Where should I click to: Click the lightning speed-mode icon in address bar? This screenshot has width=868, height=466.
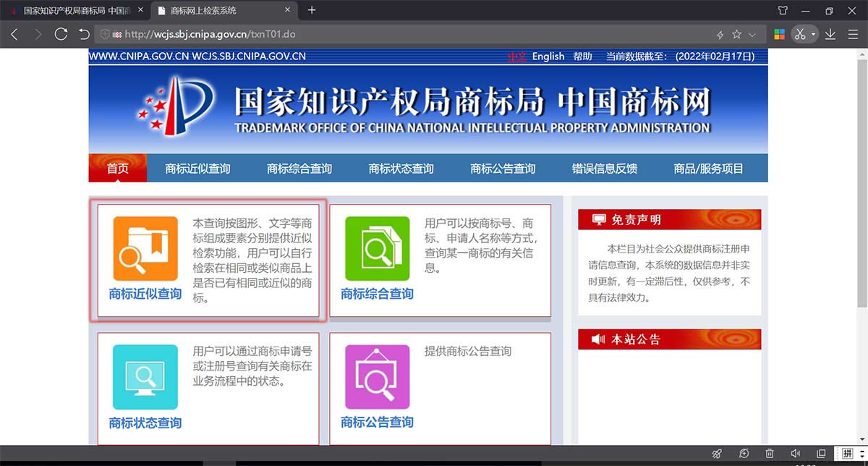[x=720, y=34]
